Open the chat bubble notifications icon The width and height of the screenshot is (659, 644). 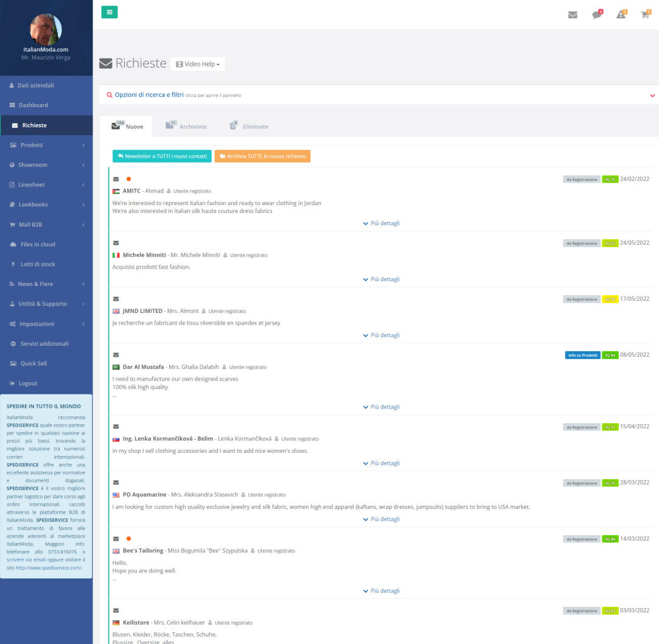click(x=597, y=15)
